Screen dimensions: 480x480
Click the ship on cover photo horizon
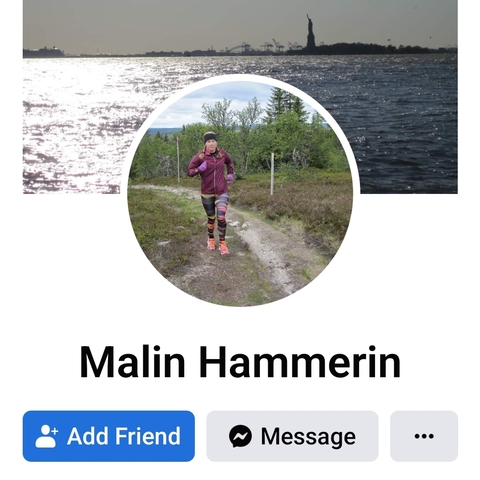pyautogui.click(x=43, y=52)
